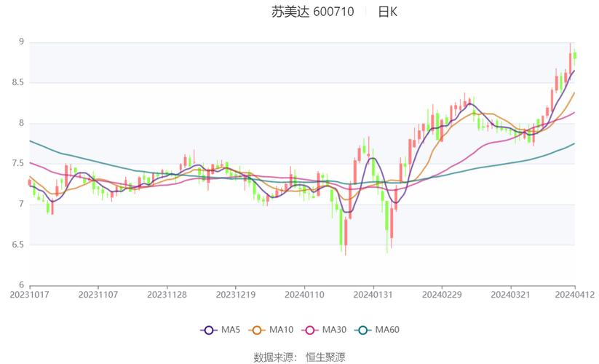Click the 恒生聚源 data source text

point(325,357)
